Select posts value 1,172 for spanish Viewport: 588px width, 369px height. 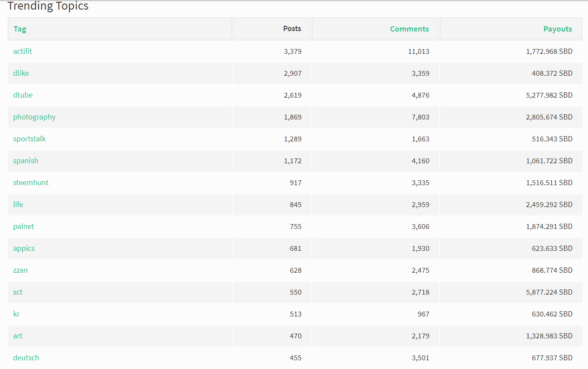pos(292,161)
